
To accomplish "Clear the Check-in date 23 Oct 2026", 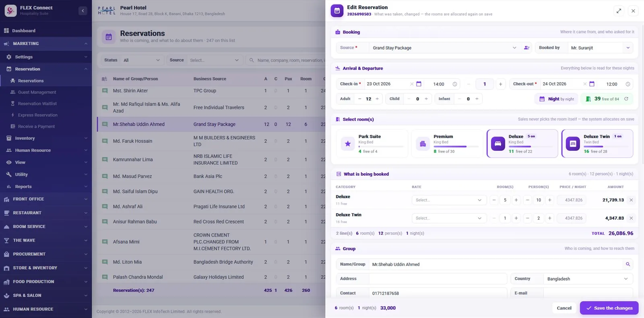I will coord(411,84).
